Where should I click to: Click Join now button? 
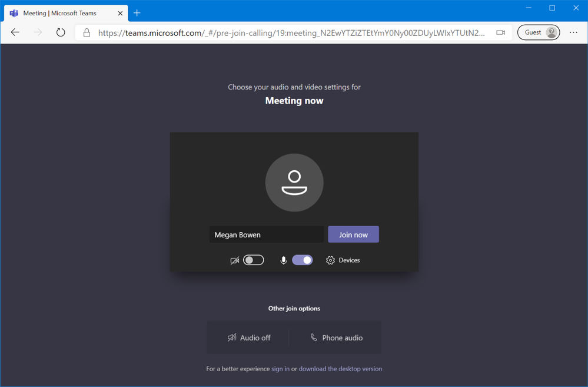(353, 234)
